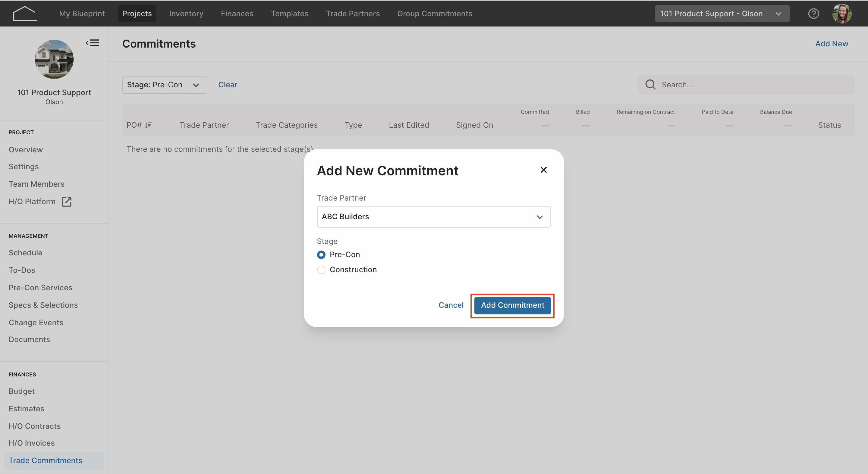Open the user profile avatar menu
Image resolution: width=868 pixels, height=474 pixels.
pyautogui.click(x=842, y=14)
